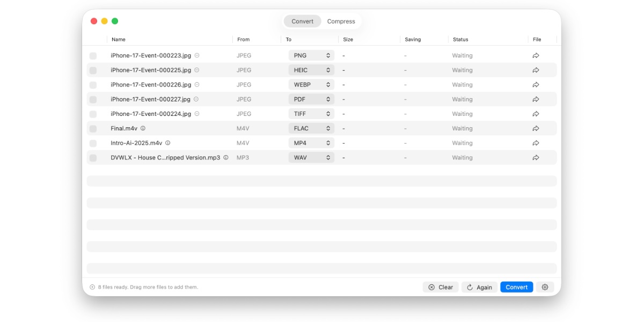Image resolution: width=644 pixels, height=322 pixels.
Task: Click share arrow in the MP3 file row
Action: click(536, 158)
